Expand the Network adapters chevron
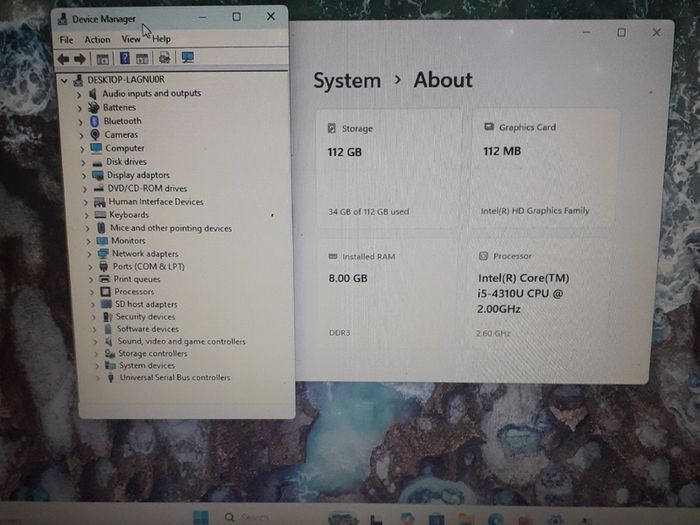The height and width of the screenshot is (525, 700). [x=89, y=254]
